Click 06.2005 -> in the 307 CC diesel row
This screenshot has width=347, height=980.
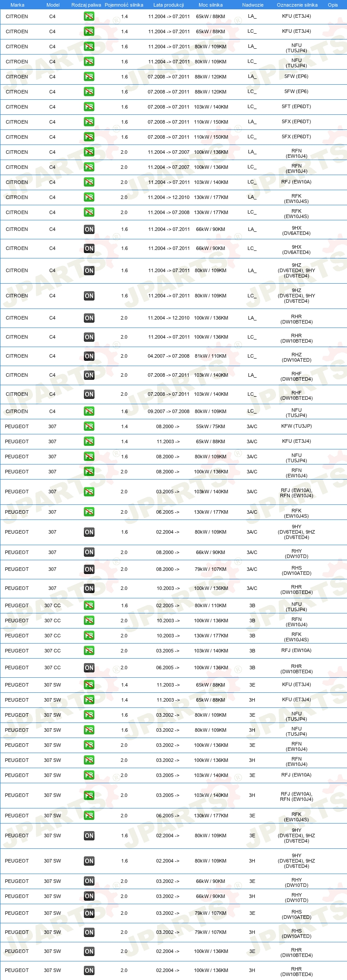coord(168,668)
